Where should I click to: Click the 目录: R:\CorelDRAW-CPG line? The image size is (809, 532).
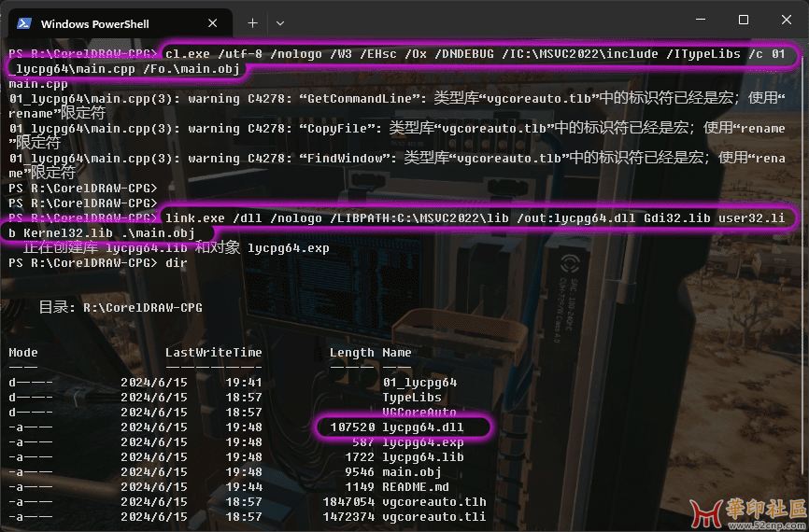click(121, 308)
